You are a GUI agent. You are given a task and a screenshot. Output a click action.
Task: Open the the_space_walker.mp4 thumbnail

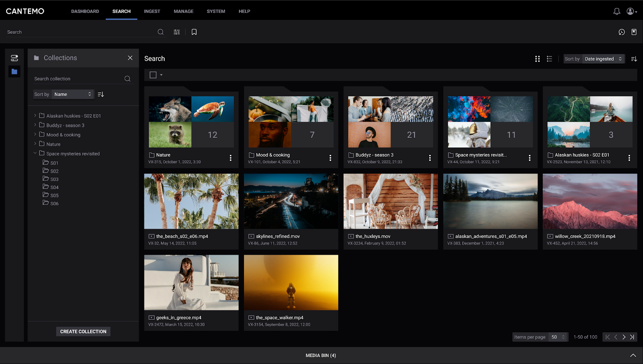click(x=291, y=282)
